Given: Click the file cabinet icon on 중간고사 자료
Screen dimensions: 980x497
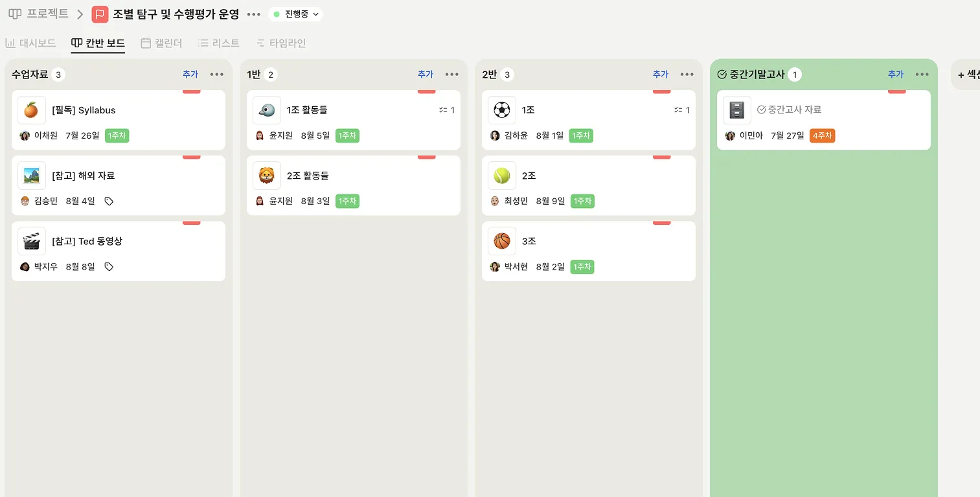Looking at the screenshot, I should tap(736, 110).
